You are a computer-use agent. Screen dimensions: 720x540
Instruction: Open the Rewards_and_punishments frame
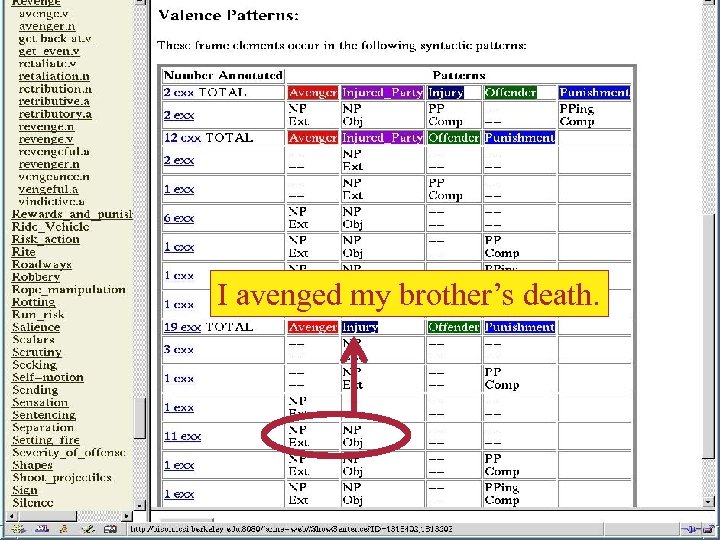pos(73,214)
